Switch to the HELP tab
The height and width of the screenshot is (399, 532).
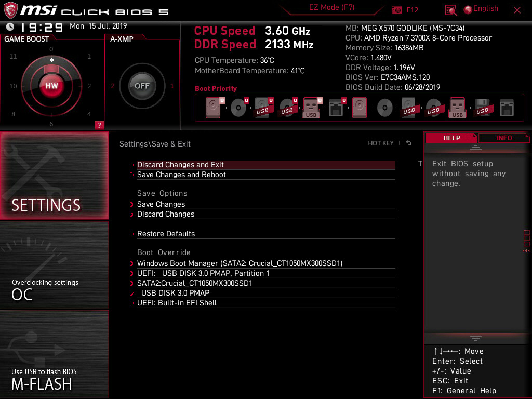point(451,138)
